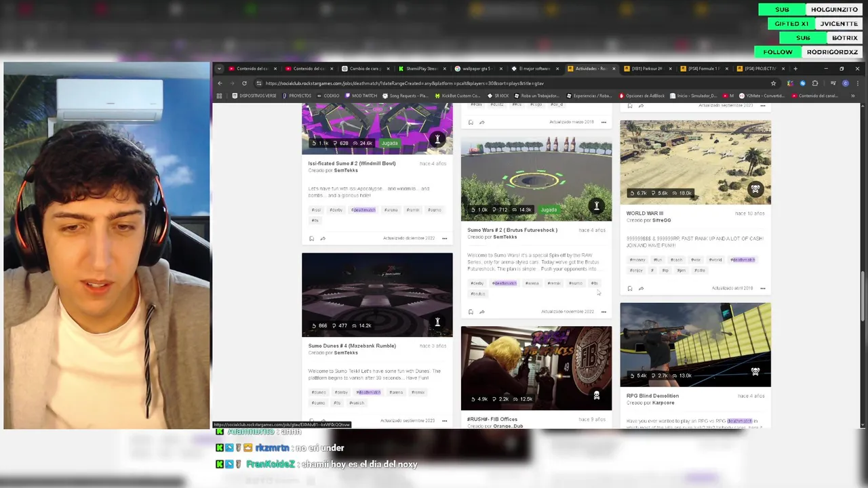Switch to the wallpaper gta 5 tab

[x=479, y=68]
